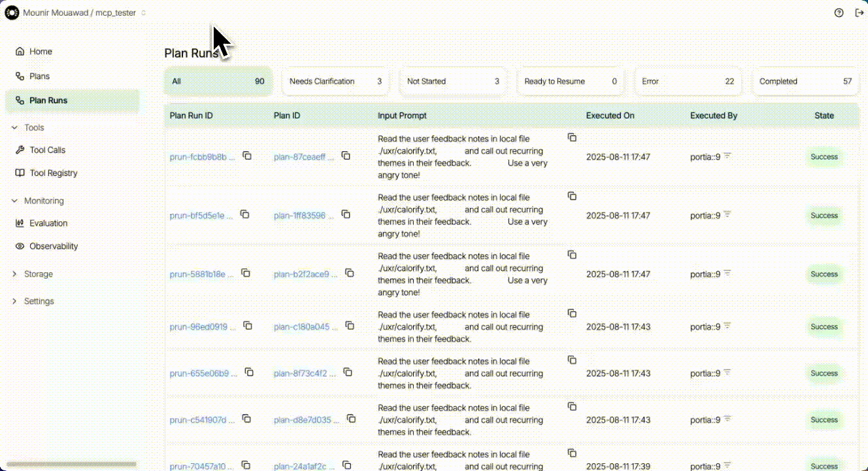Click the Portia logo icon
The height and width of the screenshot is (471, 868).
tap(12, 12)
